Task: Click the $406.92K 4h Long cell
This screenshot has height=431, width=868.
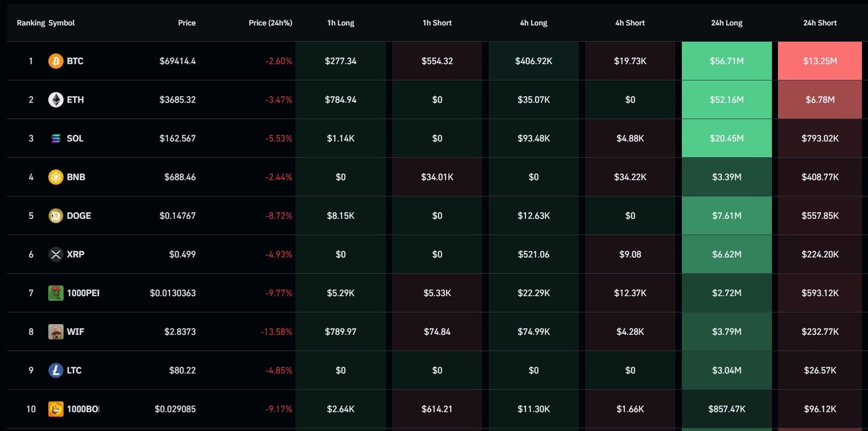Action: coord(534,61)
